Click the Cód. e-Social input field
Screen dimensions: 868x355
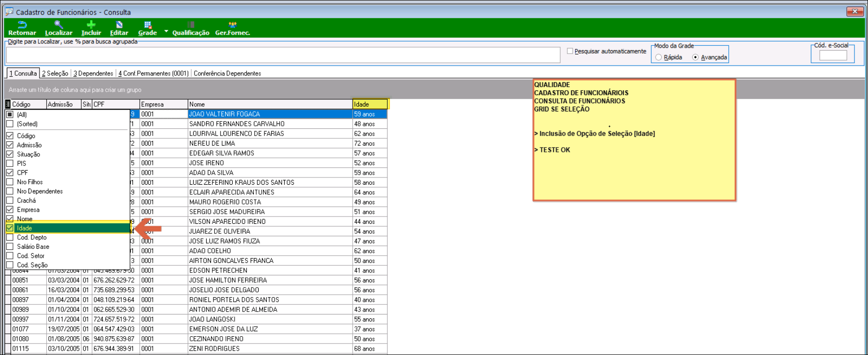pyautogui.click(x=833, y=55)
